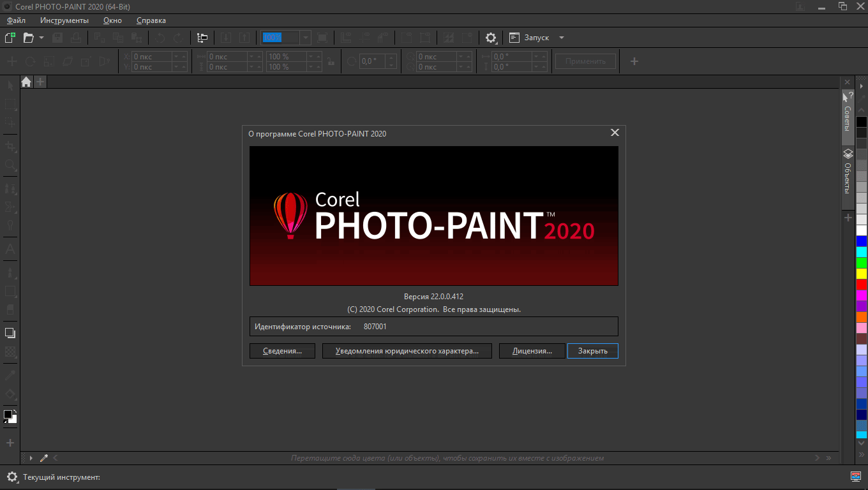Open the Окно menu
The width and height of the screenshot is (868, 490).
(112, 20)
